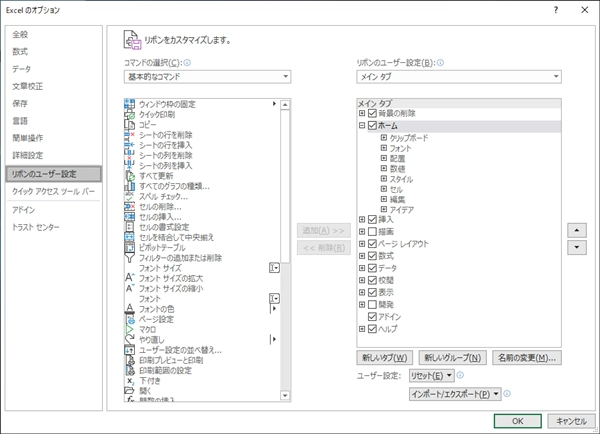Uncheck the 数式 tab checkbox
This screenshot has width=600, height=434.
(372, 256)
